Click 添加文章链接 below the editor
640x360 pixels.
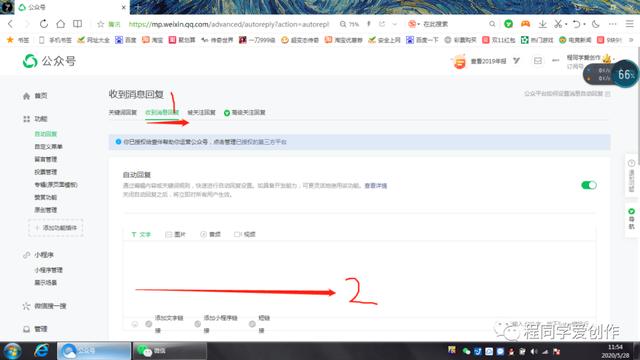165,324
